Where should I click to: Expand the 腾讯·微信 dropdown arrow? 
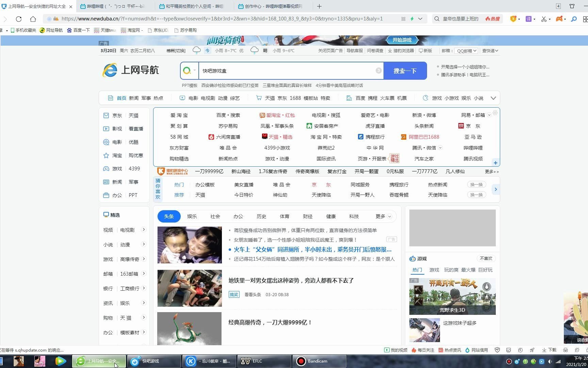click(x=440, y=148)
